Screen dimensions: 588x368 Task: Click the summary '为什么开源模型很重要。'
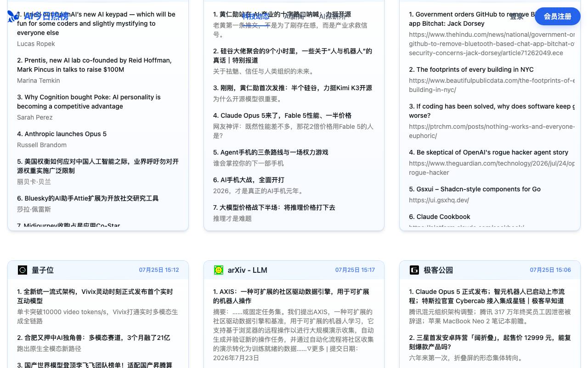pos(249,99)
